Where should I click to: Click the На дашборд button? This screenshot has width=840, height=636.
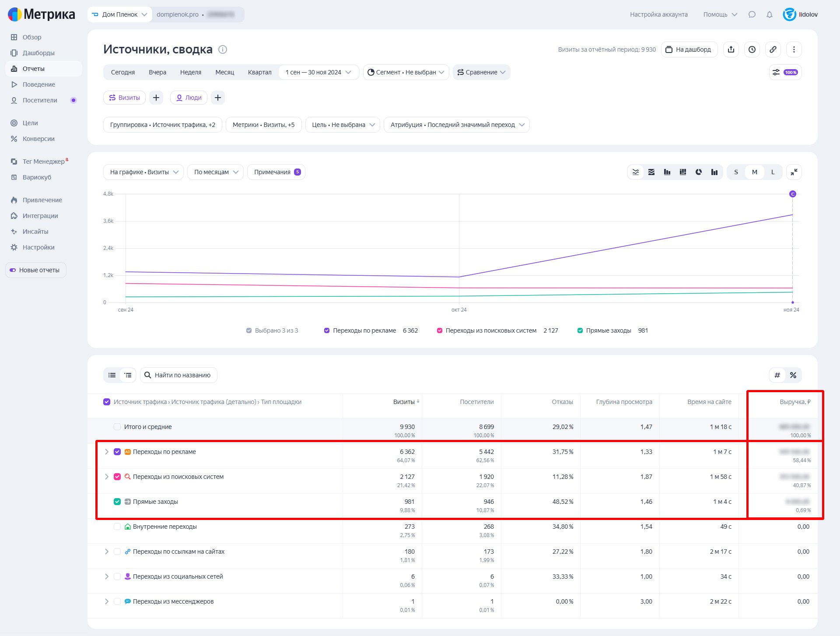pyautogui.click(x=689, y=49)
